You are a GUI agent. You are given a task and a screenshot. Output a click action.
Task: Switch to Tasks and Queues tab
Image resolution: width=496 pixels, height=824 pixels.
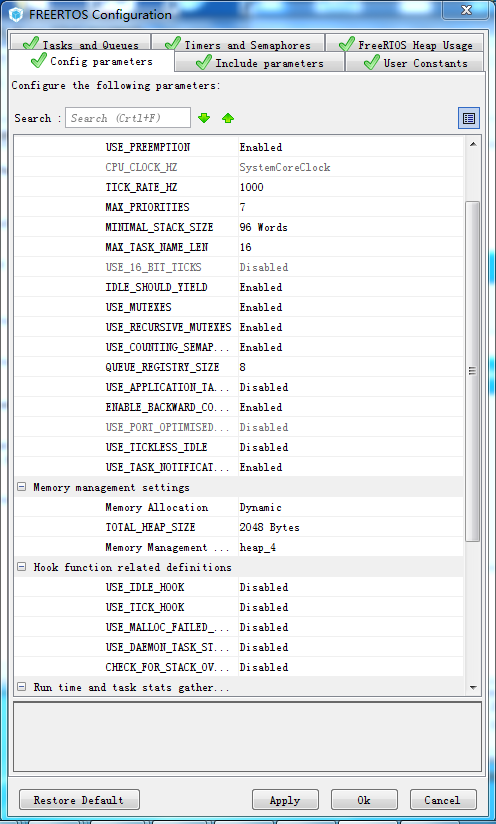click(80, 44)
